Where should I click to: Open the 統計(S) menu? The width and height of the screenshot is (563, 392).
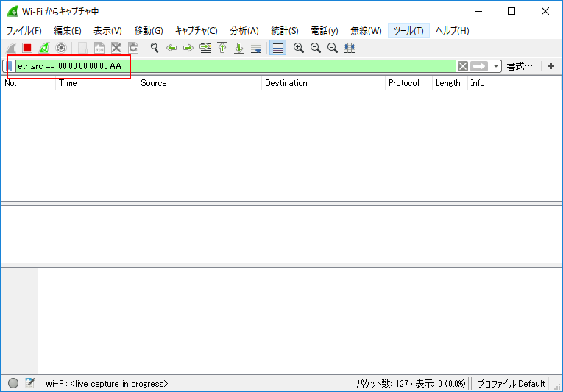tap(284, 31)
